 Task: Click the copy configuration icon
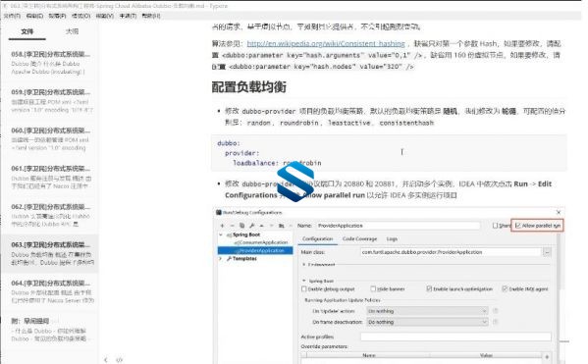click(241, 226)
